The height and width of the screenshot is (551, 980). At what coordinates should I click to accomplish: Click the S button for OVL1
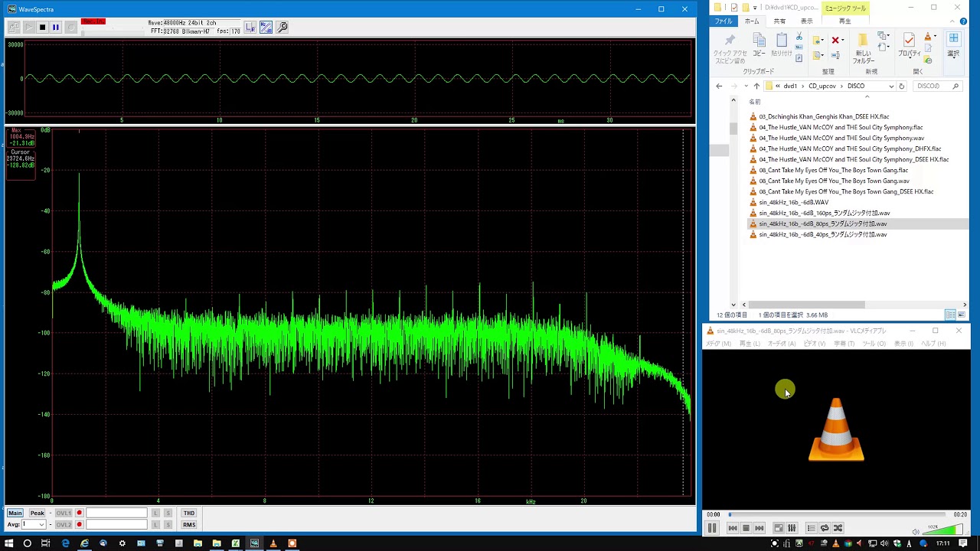point(168,513)
